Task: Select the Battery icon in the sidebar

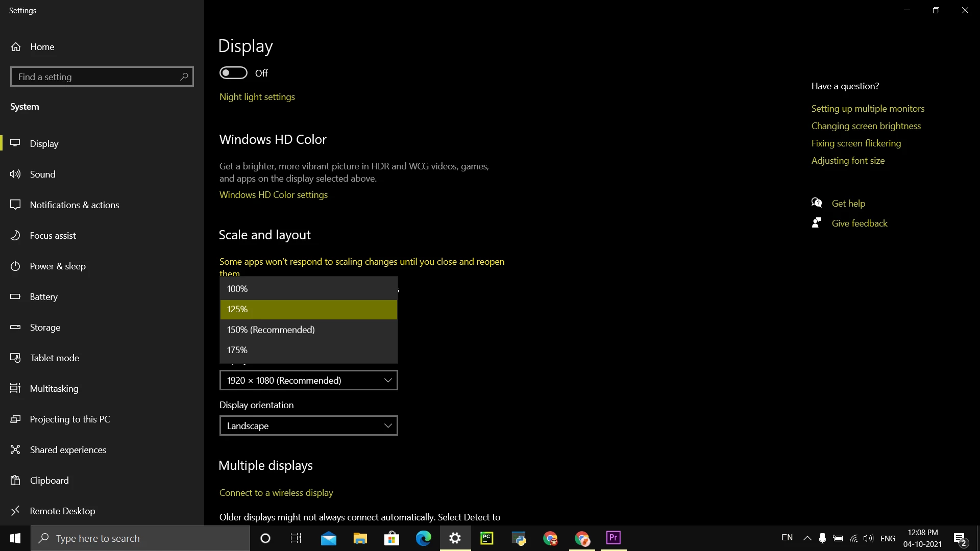Action: pos(15,297)
